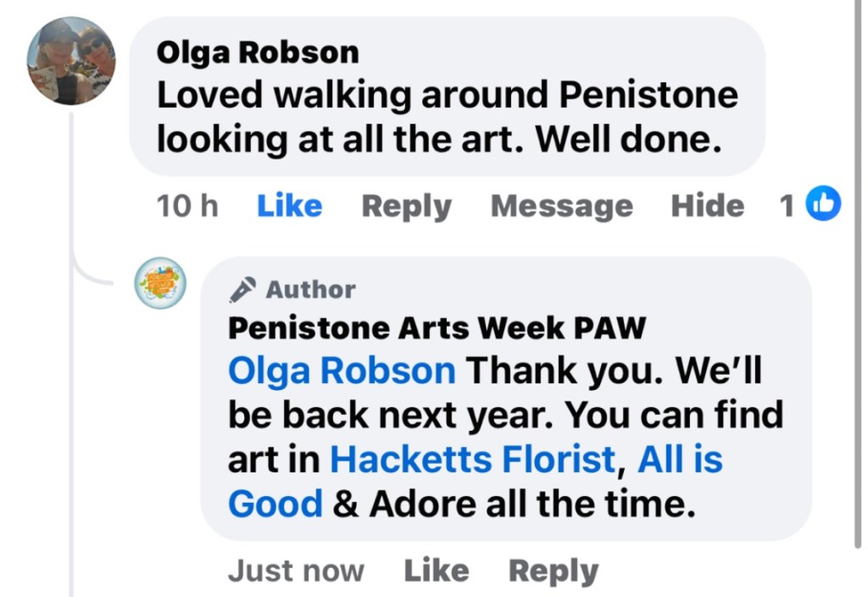Screen dimensions: 868x597
Task: Message Olga Robson from her comment
Action: (x=561, y=206)
